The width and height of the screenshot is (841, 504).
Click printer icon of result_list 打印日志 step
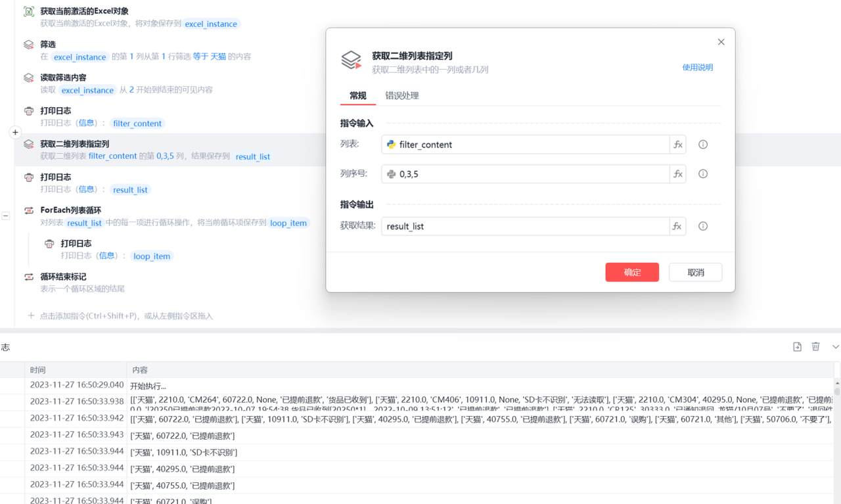point(29,177)
